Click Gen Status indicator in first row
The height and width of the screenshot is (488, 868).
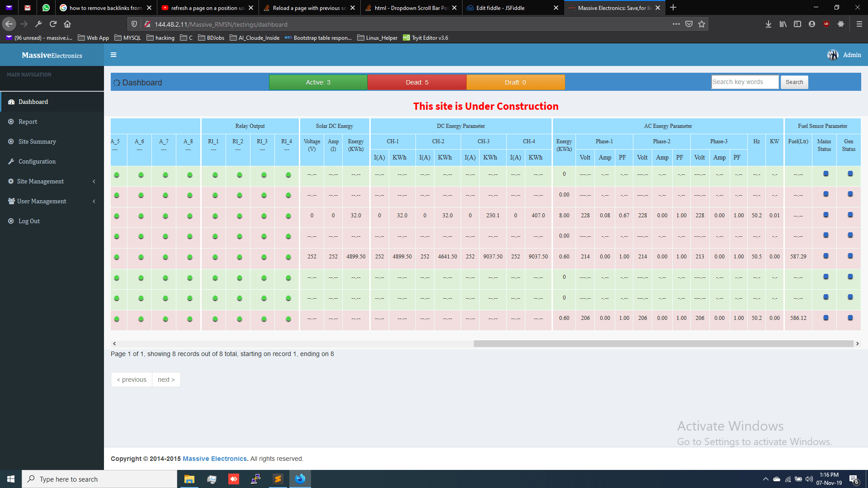click(x=850, y=174)
